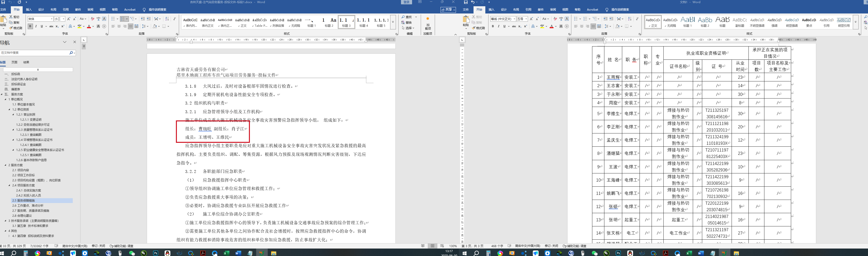
Task: Apply yellow text highlight in the left window
Action: (80, 26)
